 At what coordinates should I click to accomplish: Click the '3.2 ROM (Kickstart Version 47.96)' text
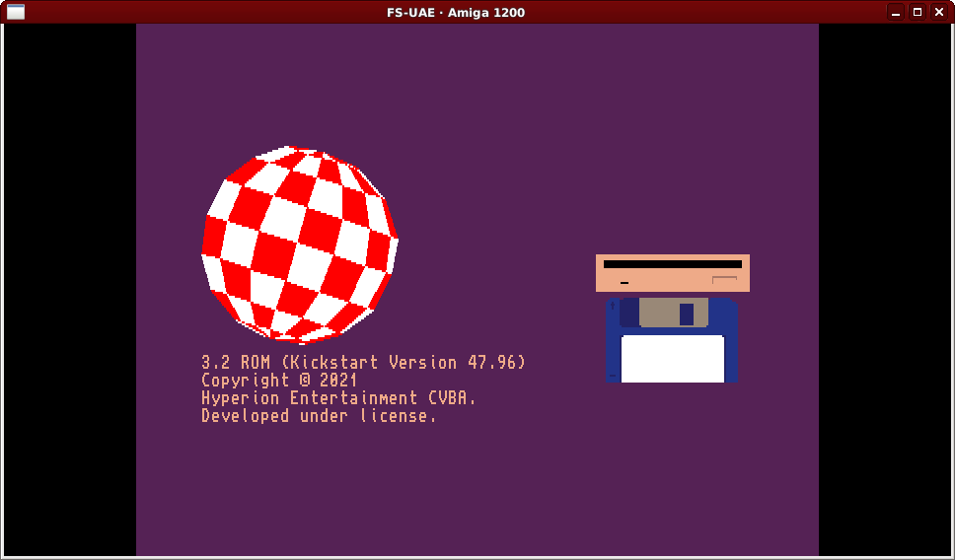pyautogui.click(x=364, y=363)
